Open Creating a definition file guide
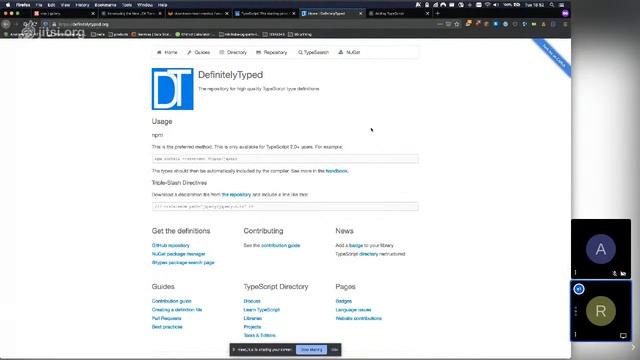Screen dimensions: 640x360 (x=177, y=309)
